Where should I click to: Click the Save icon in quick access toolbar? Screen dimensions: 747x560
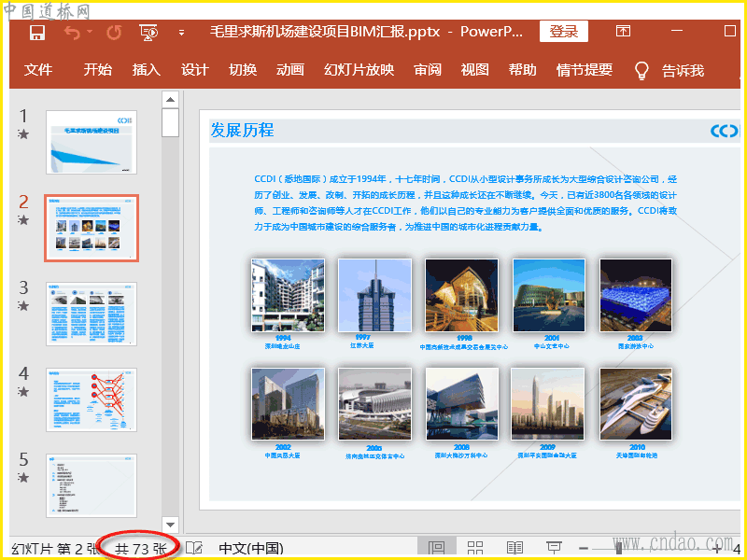pyautogui.click(x=37, y=33)
